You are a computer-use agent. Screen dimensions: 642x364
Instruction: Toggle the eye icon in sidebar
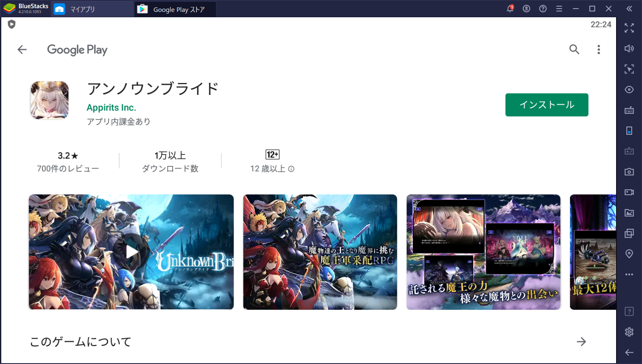click(629, 90)
